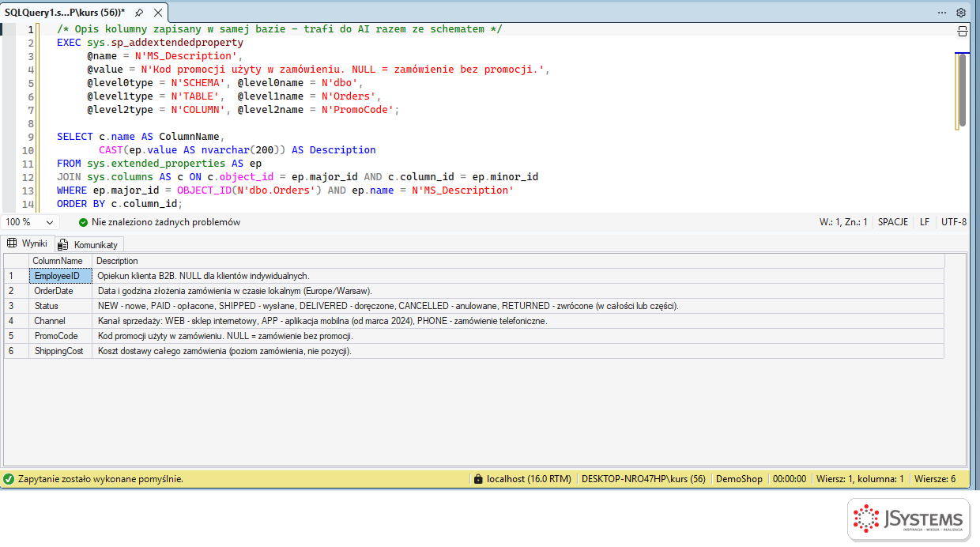The width and height of the screenshot is (980, 547).
Task: Select row header 2 in results
Action: coord(17,291)
